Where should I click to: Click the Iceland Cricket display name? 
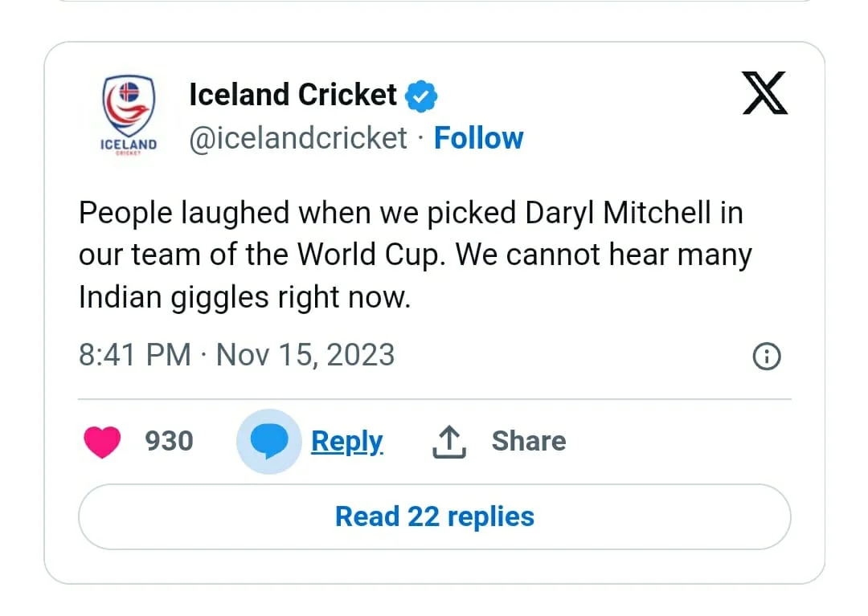(x=293, y=95)
